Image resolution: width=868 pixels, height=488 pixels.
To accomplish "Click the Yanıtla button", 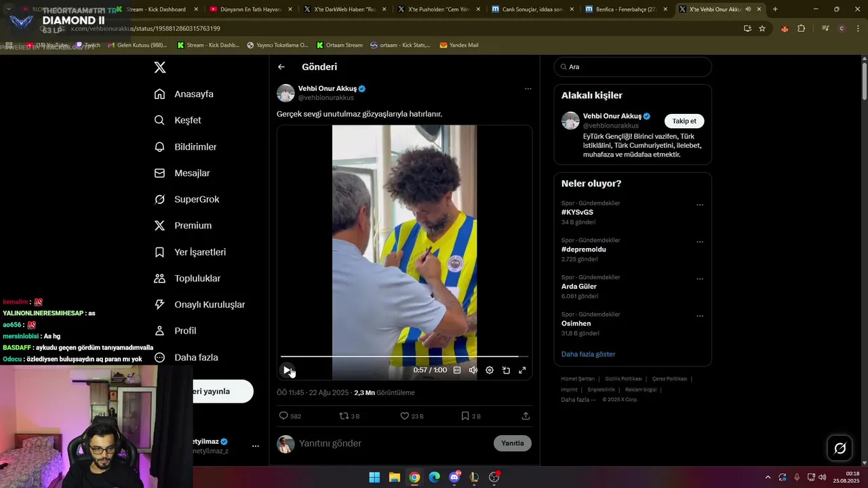I will (x=513, y=443).
